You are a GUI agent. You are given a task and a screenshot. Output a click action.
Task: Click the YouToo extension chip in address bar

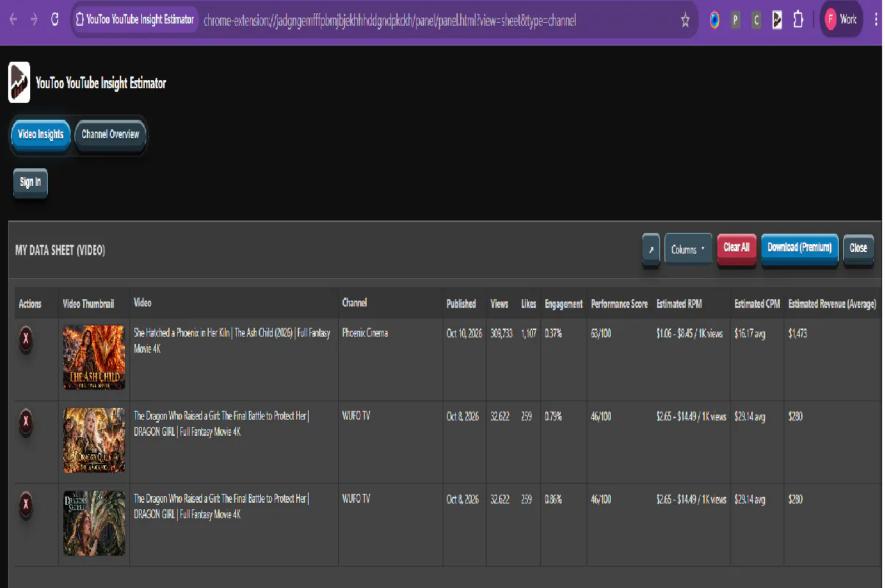pyautogui.click(x=135, y=21)
